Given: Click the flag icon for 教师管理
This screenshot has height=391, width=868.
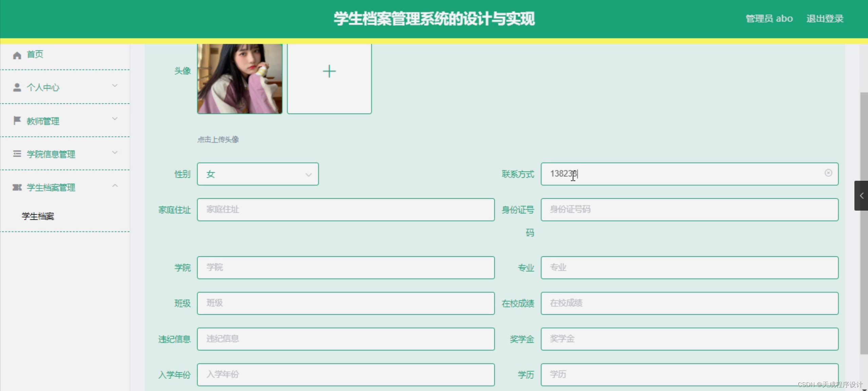Looking at the screenshot, I should point(17,120).
